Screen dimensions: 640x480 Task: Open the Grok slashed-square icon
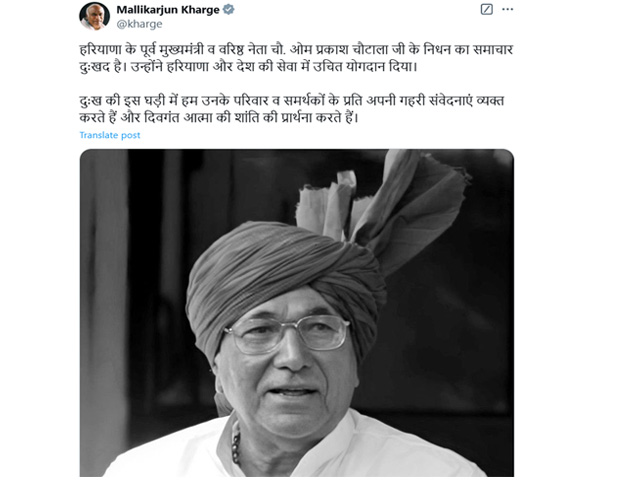pyautogui.click(x=487, y=9)
